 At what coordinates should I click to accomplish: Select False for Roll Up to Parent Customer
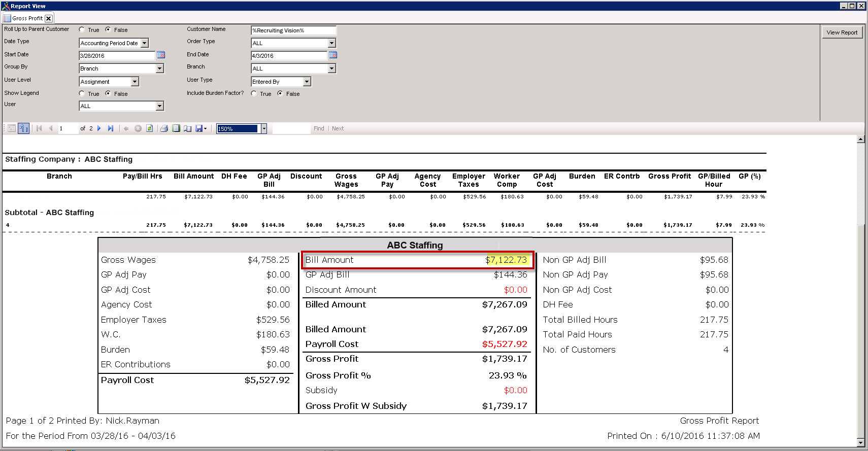[108, 29]
